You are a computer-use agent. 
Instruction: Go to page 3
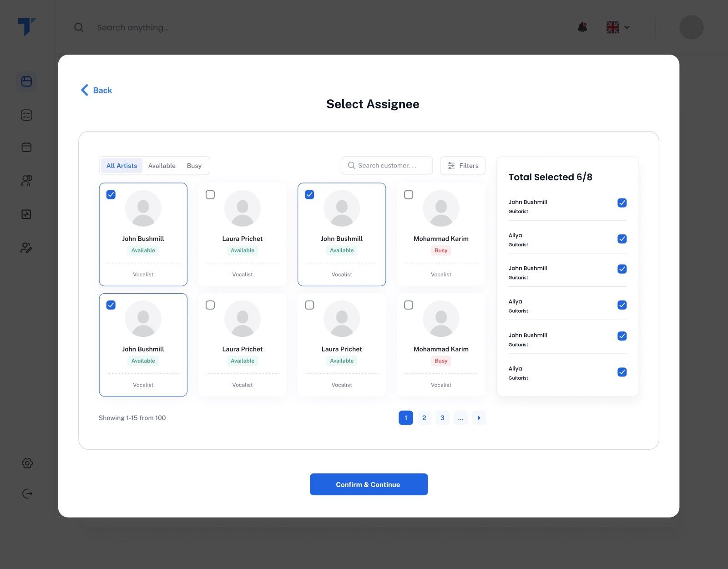click(x=442, y=418)
